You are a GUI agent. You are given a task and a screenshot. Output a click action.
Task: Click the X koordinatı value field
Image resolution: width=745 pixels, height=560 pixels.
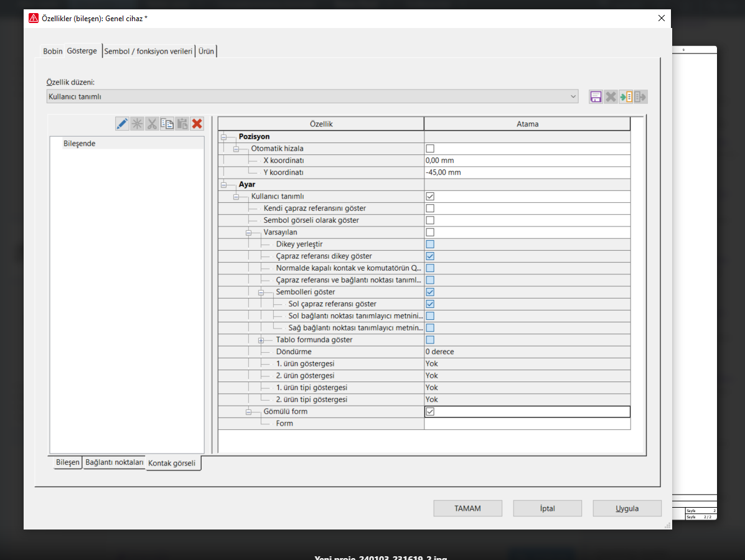pos(527,161)
